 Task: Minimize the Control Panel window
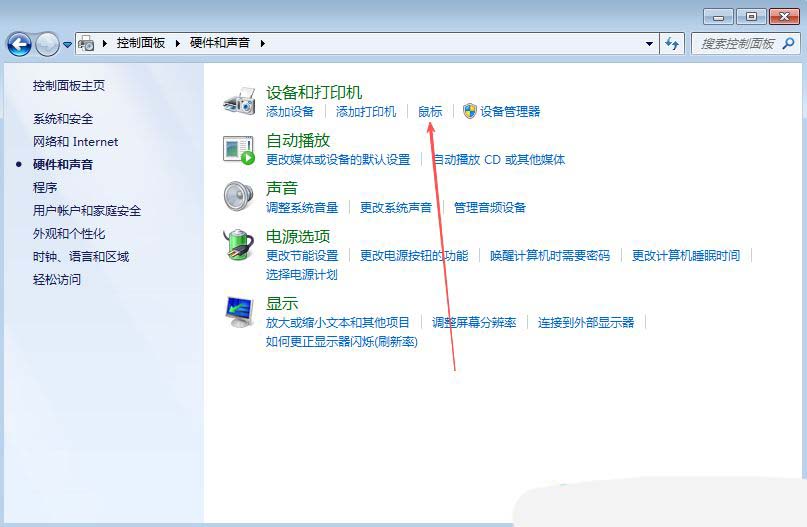click(718, 17)
